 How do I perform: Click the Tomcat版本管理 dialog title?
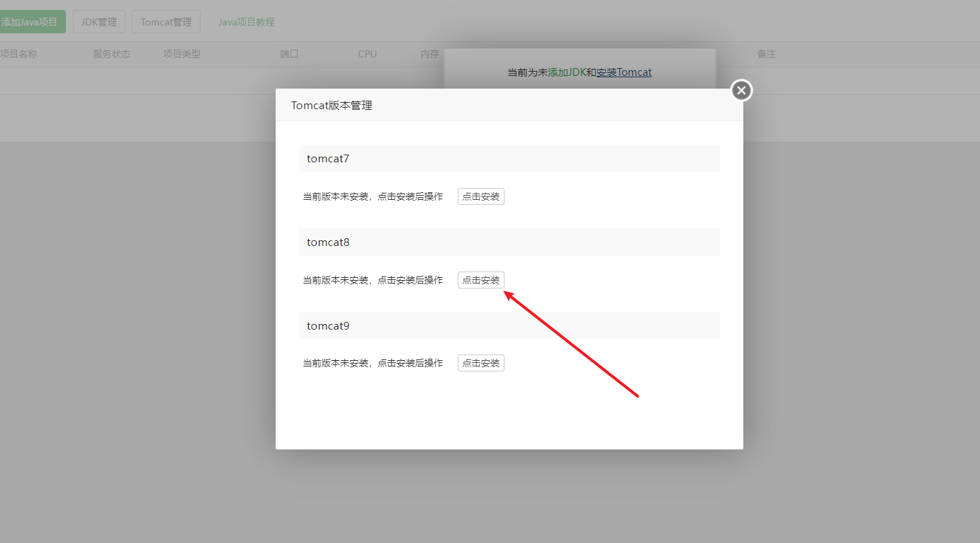click(x=332, y=106)
